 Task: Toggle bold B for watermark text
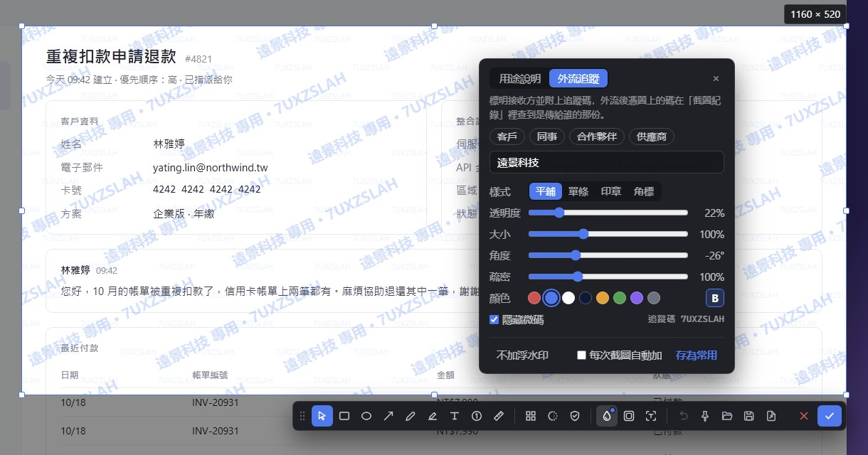(715, 298)
